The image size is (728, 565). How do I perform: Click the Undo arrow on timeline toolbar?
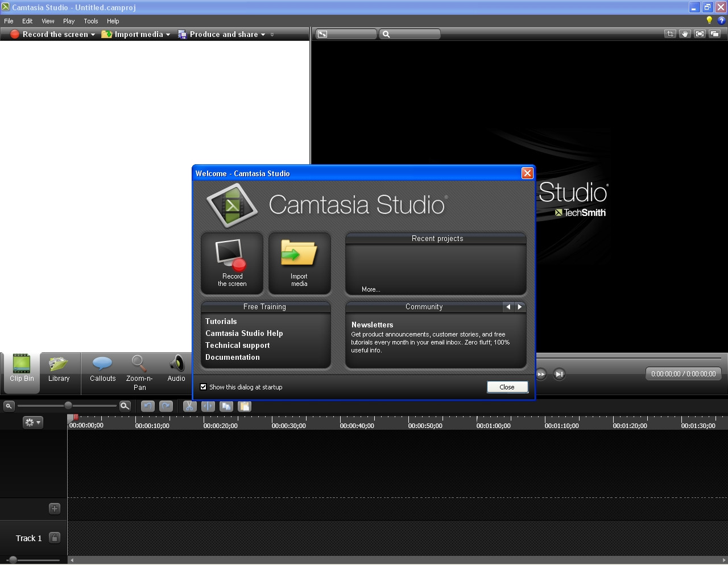coord(148,406)
